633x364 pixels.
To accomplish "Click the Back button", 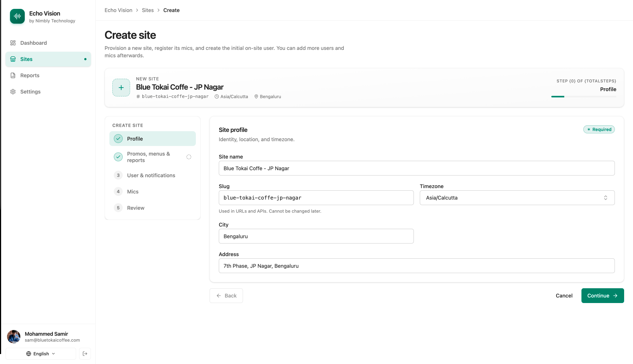I will (x=226, y=296).
